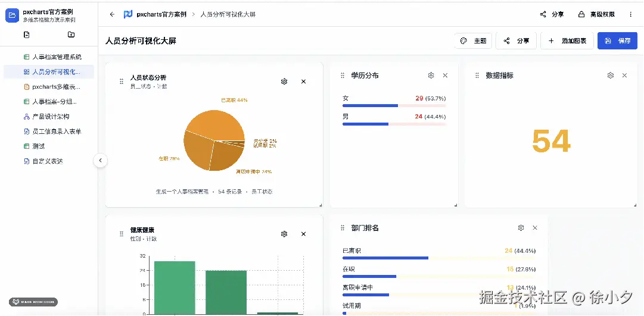
Task: Click the second green bar near 24
Action: coord(226,292)
